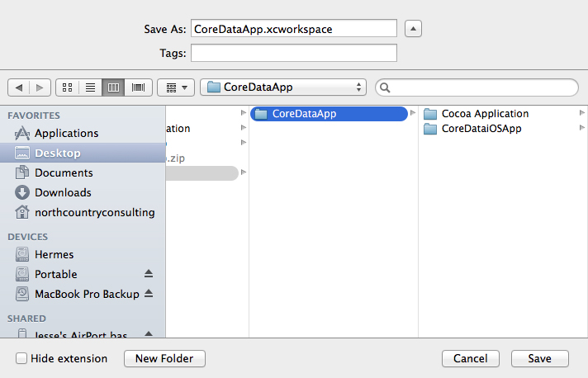Open the item arrangement menu
Screen dimensions: 588x378
coord(176,87)
